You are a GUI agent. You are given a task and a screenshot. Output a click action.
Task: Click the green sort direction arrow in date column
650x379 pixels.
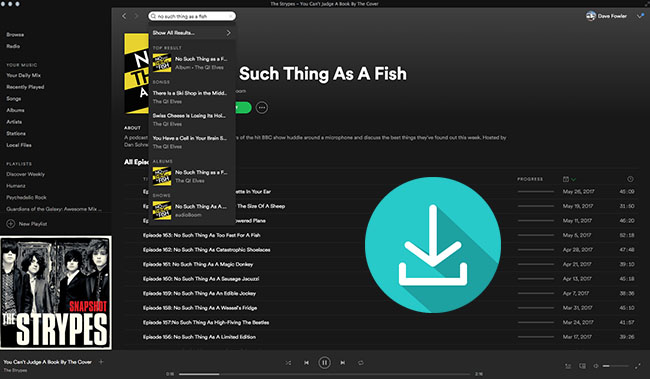[574, 180]
